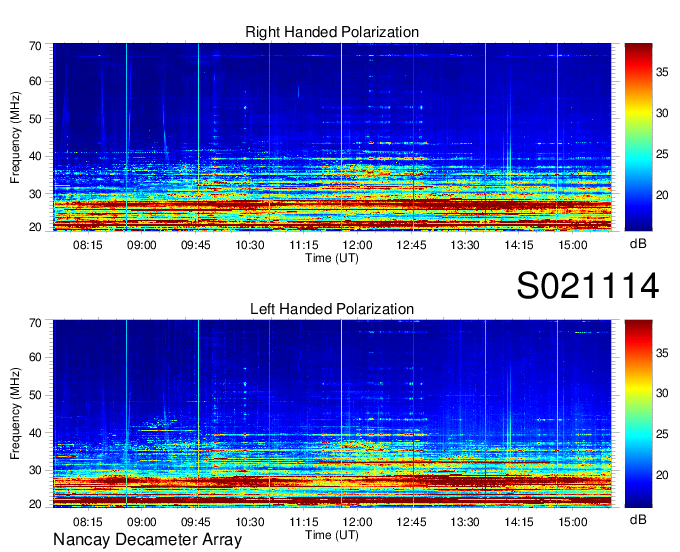The image size is (680, 552).
Task: Click the Right Handed plot's color scale bar
Action: tap(638, 137)
